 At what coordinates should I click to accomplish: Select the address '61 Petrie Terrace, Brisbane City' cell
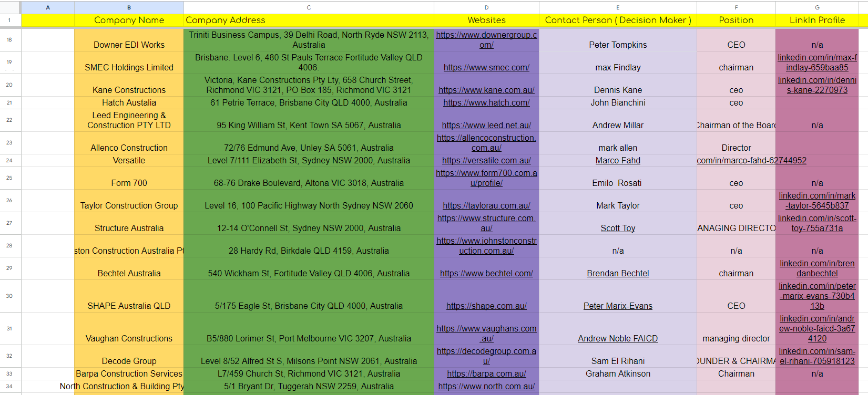pyautogui.click(x=309, y=102)
